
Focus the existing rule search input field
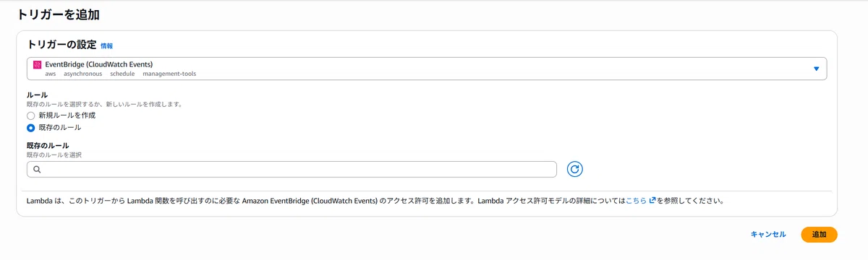(x=292, y=169)
